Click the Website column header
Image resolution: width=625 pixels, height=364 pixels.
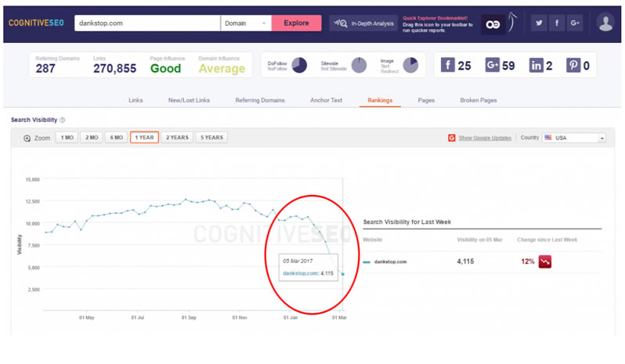click(373, 240)
